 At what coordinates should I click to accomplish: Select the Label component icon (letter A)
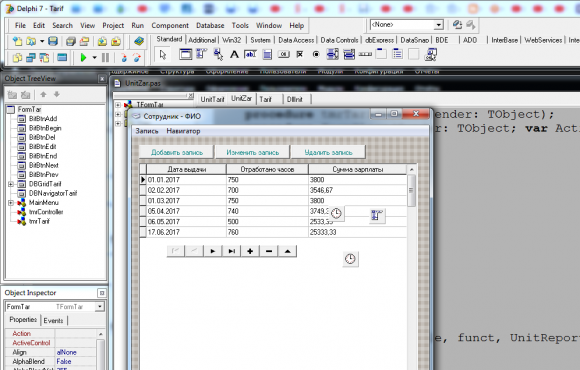pos(234,55)
